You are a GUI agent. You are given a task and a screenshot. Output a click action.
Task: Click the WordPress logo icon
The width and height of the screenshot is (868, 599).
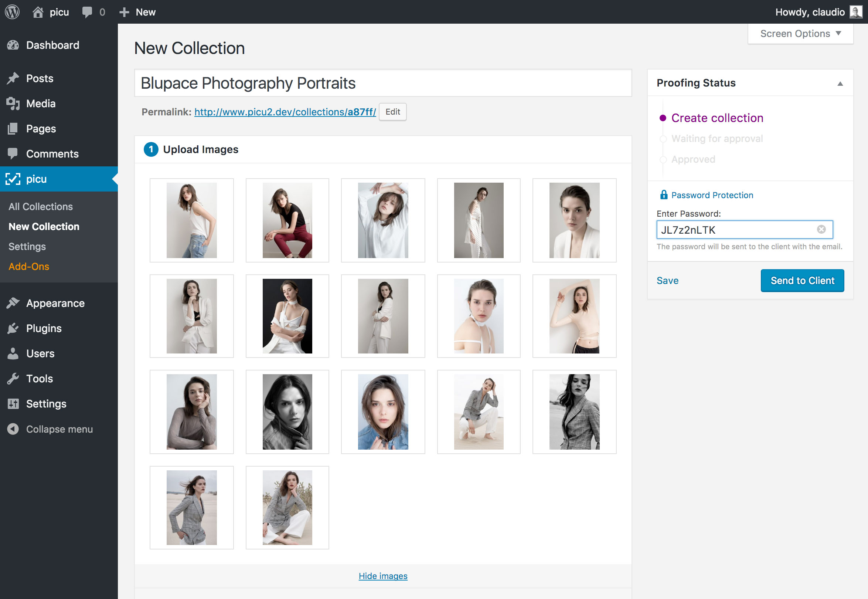pyautogui.click(x=12, y=12)
